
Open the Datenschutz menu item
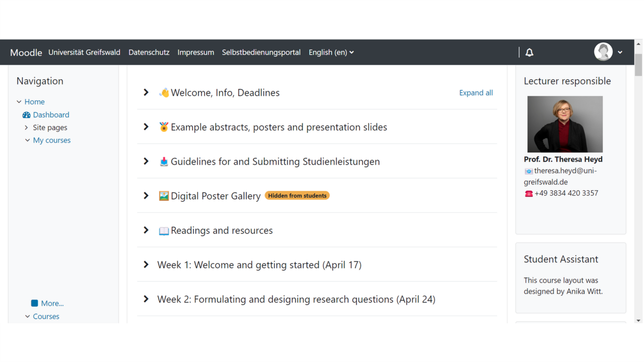[x=149, y=53]
